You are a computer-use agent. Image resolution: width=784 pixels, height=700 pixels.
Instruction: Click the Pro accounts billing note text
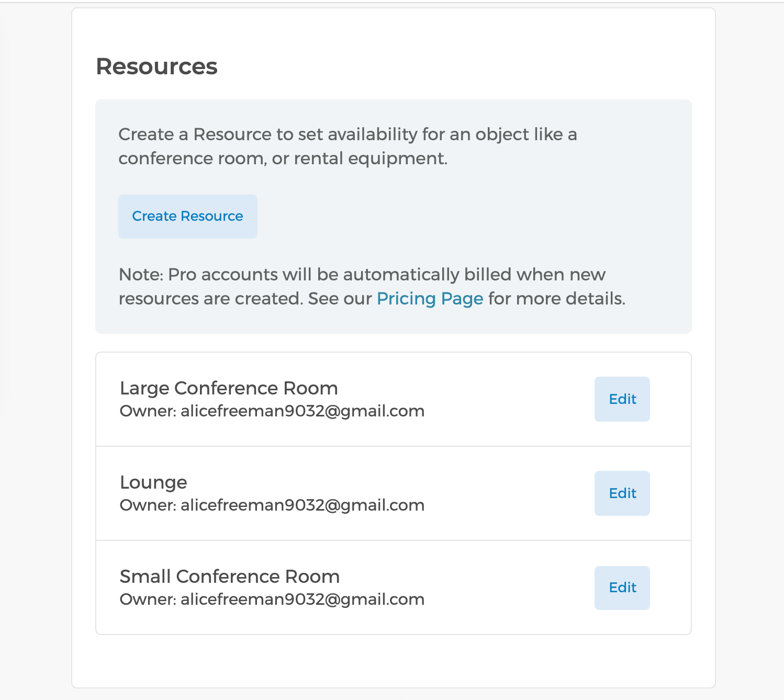pos(372,286)
